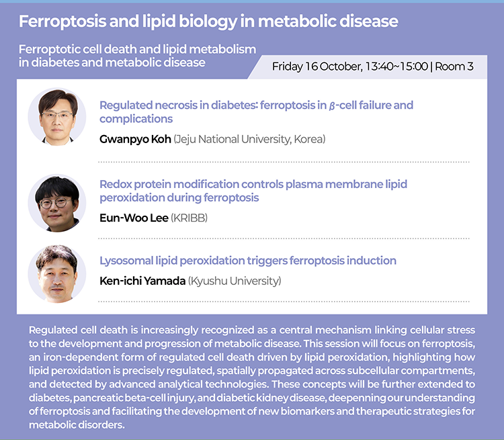Click the 'Room 3' location label
Image resolution: width=504 pixels, height=440 pixels.
pyautogui.click(x=454, y=67)
